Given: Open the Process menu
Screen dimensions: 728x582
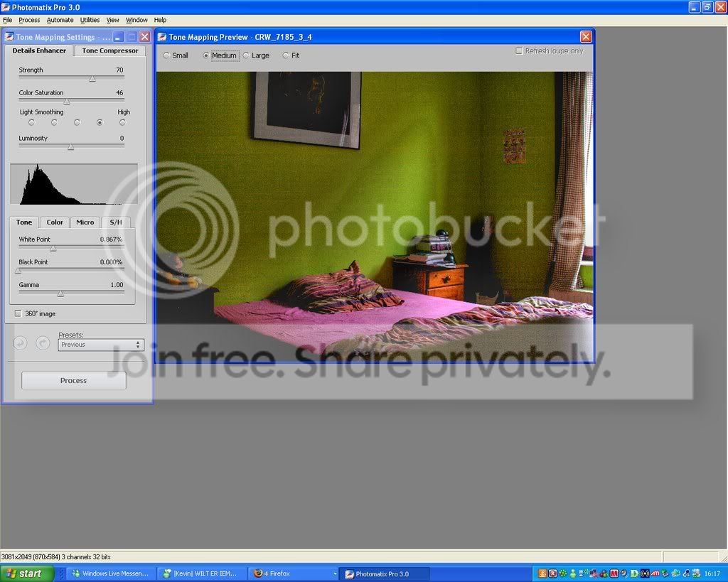Looking at the screenshot, I should (29, 20).
